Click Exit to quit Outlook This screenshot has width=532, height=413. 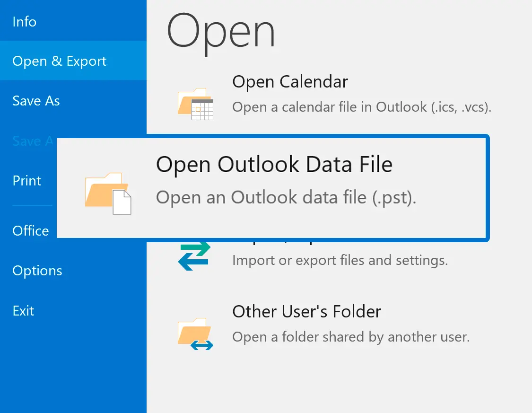[24, 310]
